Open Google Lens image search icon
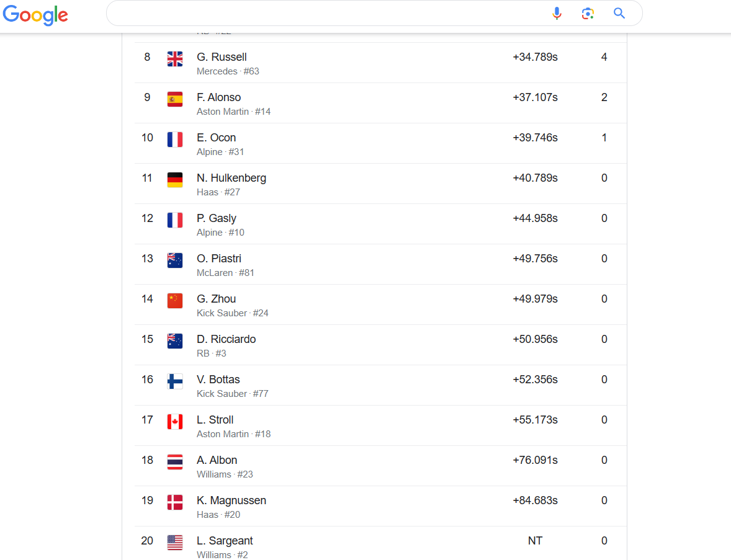Viewport: 731px width, 560px height. click(588, 14)
